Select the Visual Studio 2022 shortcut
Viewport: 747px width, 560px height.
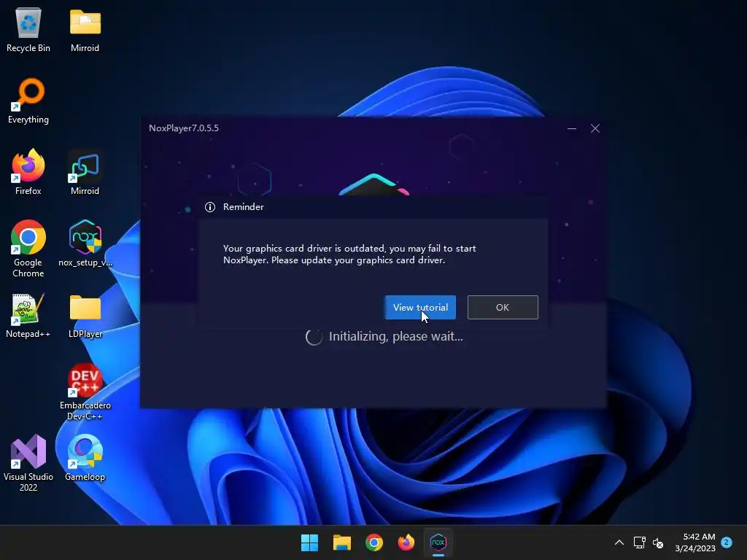coord(28,463)
